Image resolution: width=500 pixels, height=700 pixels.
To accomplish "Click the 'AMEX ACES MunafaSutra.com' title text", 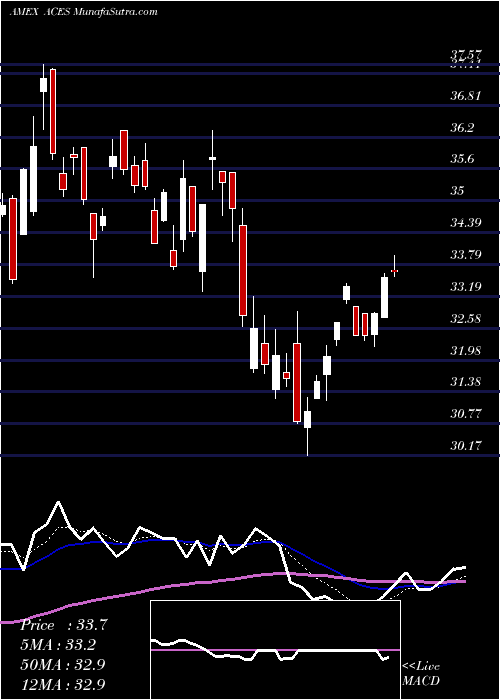I will click(x=83, y=12).
